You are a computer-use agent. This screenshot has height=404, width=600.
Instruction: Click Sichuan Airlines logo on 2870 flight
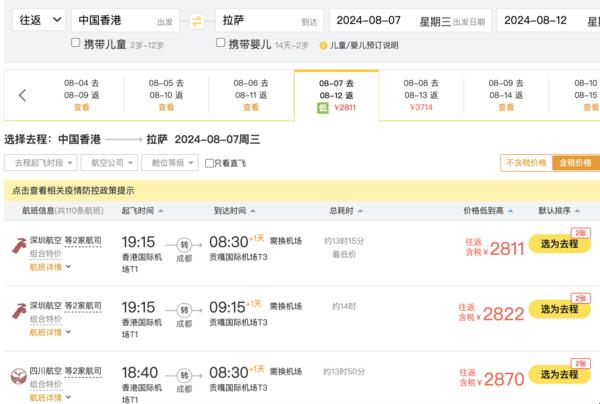(x=19, y=376)
